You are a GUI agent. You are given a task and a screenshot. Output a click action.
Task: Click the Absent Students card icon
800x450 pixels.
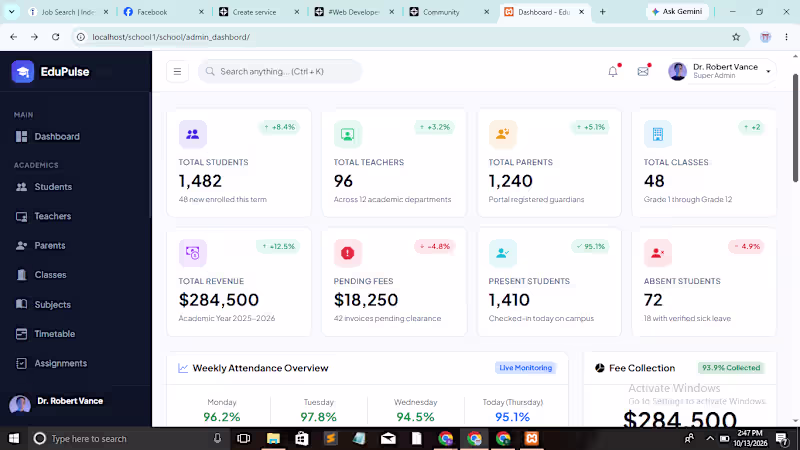click(658, 253)
